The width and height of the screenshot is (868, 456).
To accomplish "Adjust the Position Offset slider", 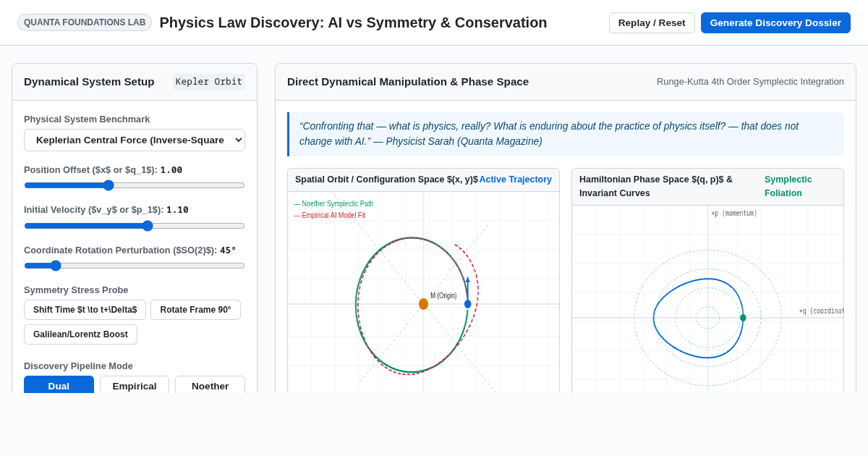I will pyautogui.click(x=135, y=185).
